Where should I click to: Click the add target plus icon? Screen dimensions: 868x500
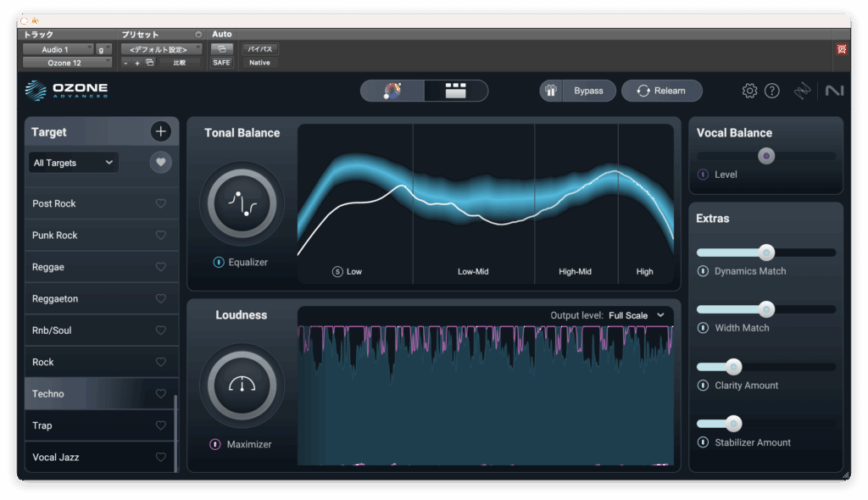pyautogui.click(x=161, y=131)
